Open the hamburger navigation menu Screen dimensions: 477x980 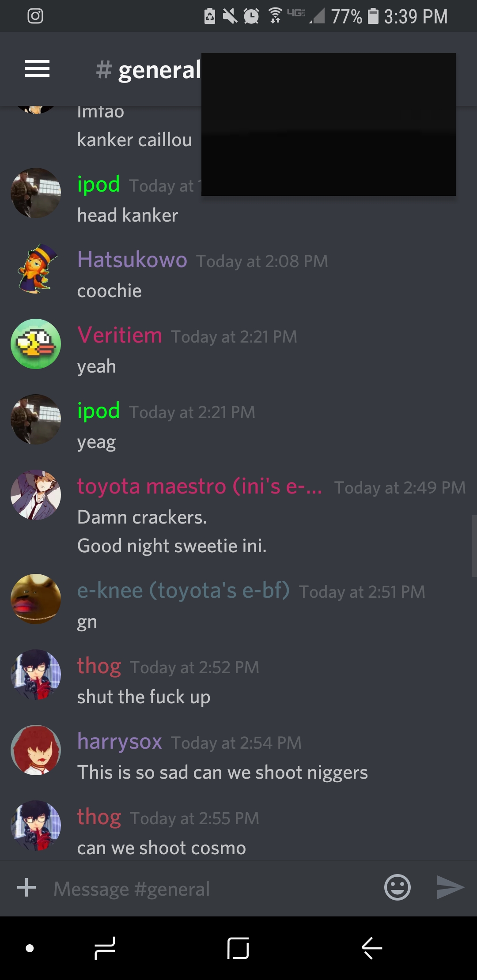[x=37, y=69]
